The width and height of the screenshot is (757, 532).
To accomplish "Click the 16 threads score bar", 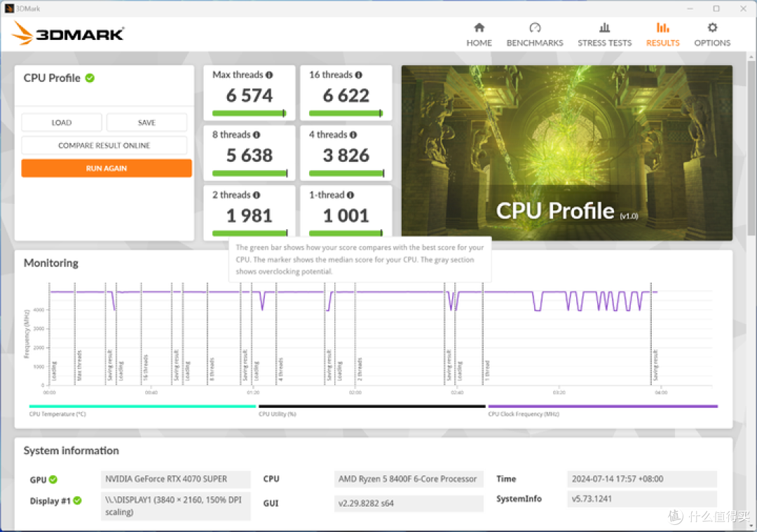I will click(346, 114).
